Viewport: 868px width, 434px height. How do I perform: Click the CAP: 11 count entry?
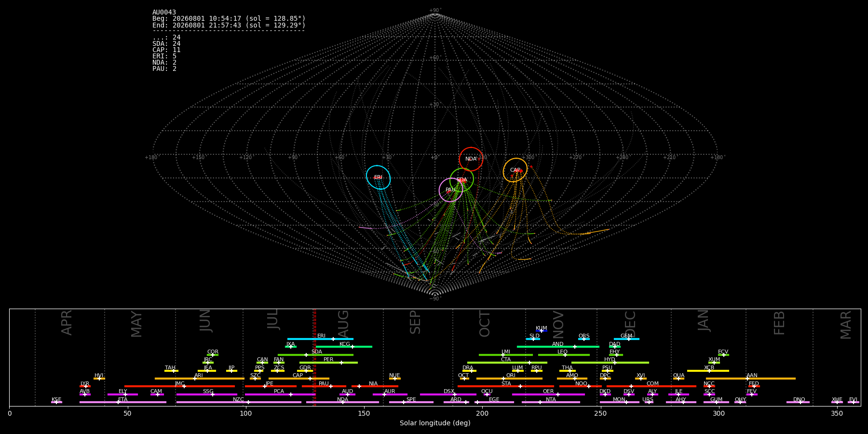click(166, 50)
